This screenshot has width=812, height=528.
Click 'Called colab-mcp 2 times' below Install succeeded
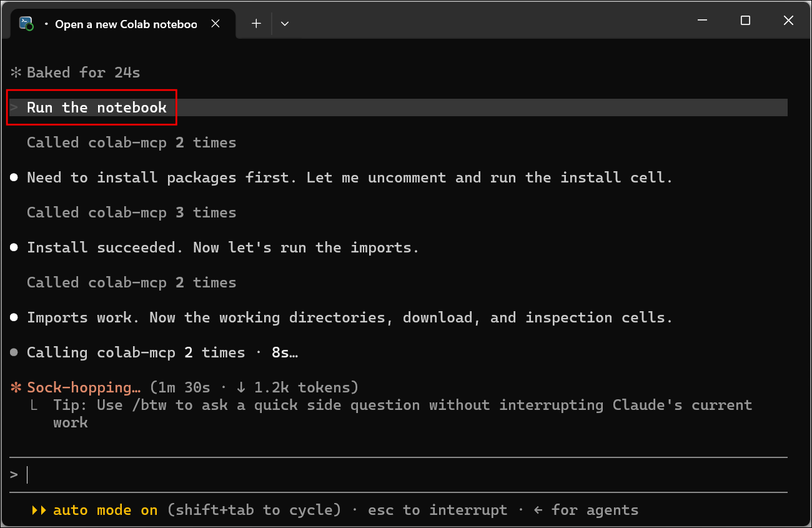tap(131, 282)
